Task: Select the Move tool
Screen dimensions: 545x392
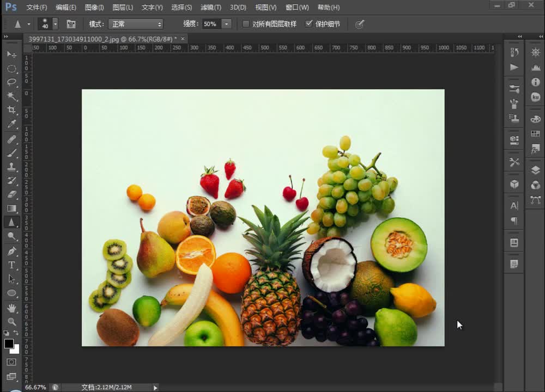Action: [x=11, y=54]
